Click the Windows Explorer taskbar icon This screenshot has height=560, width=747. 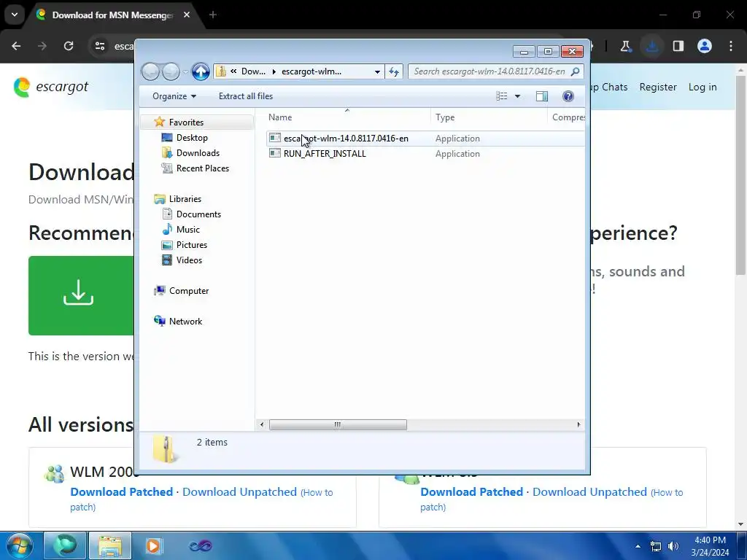[x=110, y=545]
